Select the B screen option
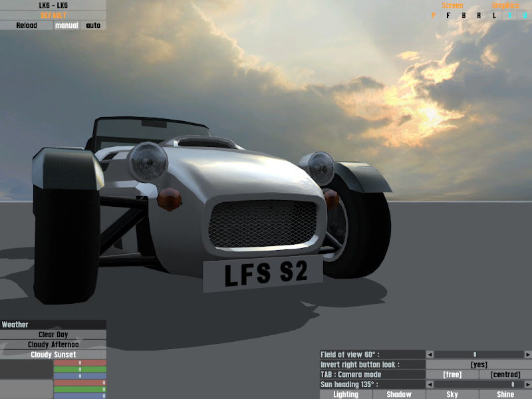This screenshot has width=532, height=399. (464, 15)
